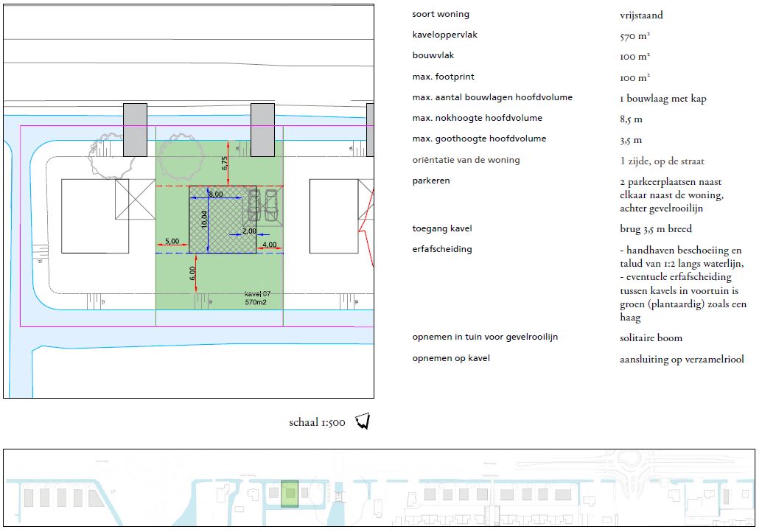Click the tree symbol inside the green plot

[180, 155]
